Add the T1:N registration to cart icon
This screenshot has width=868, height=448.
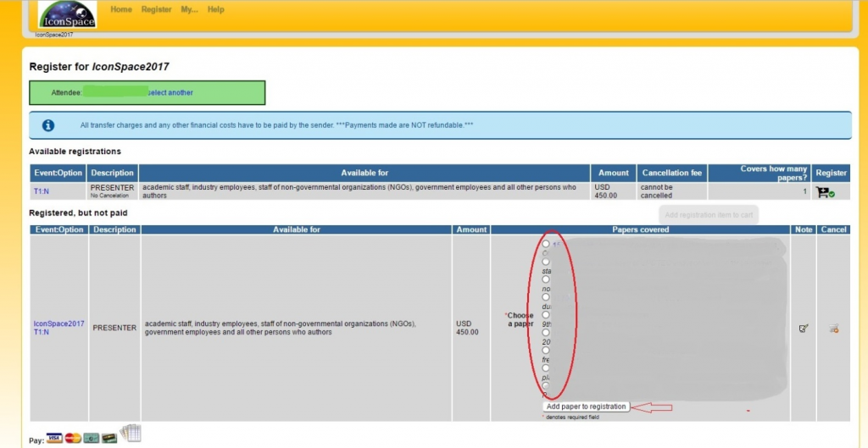coord(825,192)
